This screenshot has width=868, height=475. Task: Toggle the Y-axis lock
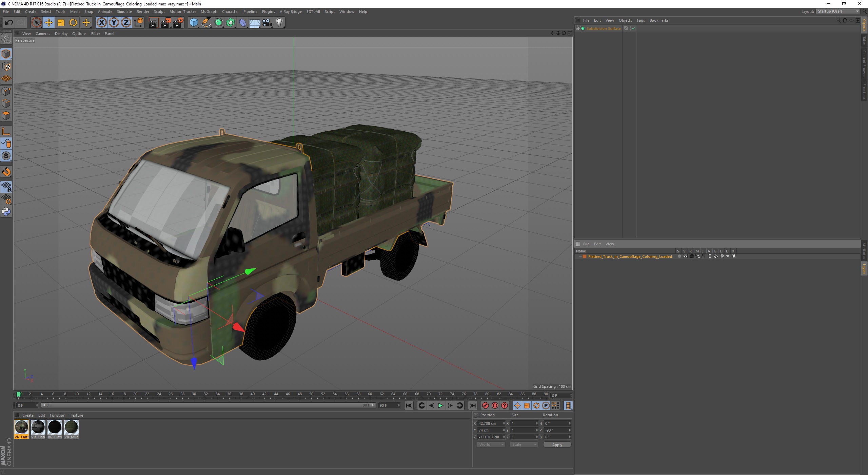click(114, 23)
